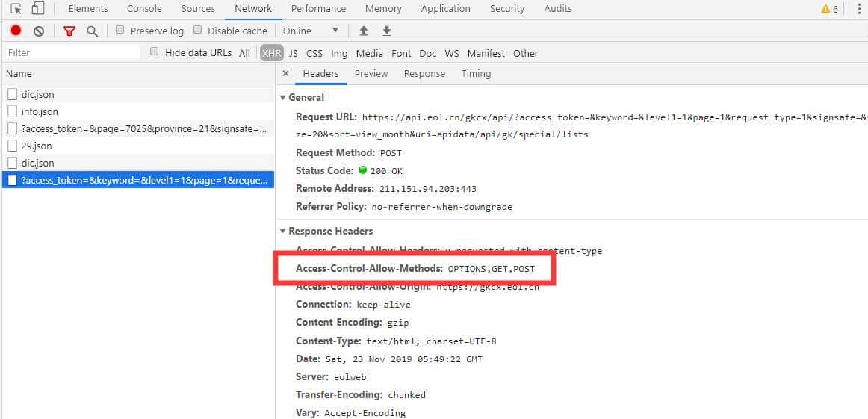Select the Network panel tab
Screen dimensions: 868x419
pos(253,9)
